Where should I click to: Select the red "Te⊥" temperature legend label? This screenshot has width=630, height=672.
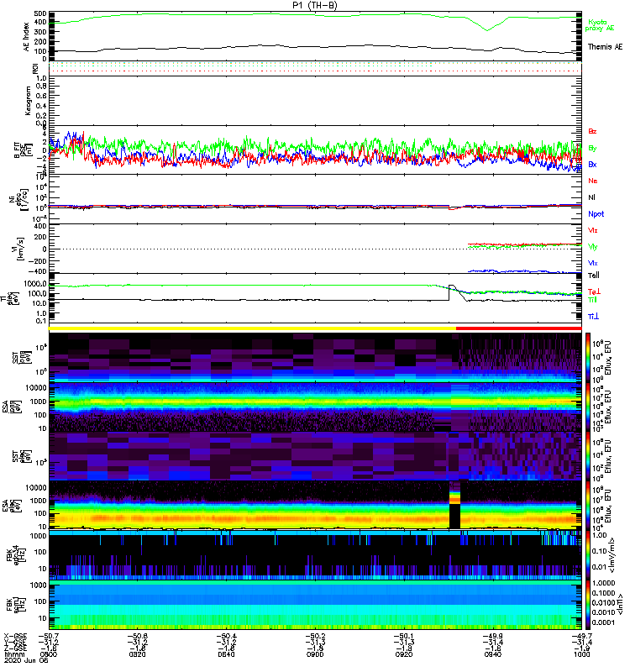(x=594, y=291)
